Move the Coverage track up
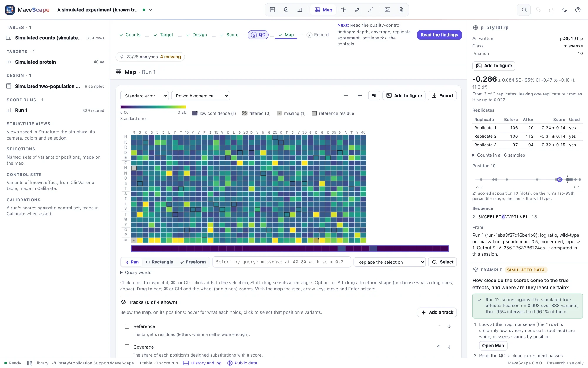The image size is (588, 368). tap(439, 347)
